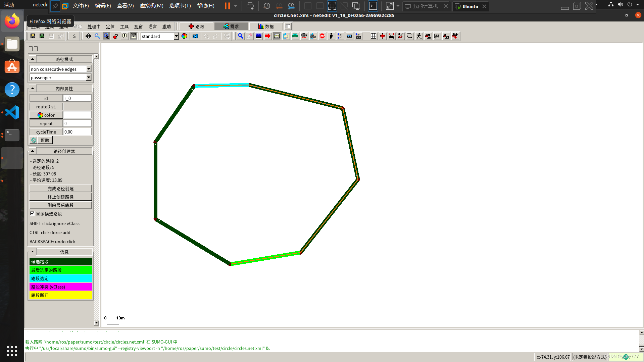
Task: Switch to the 数据 supermode tab
Action: [x=266, y=27]
